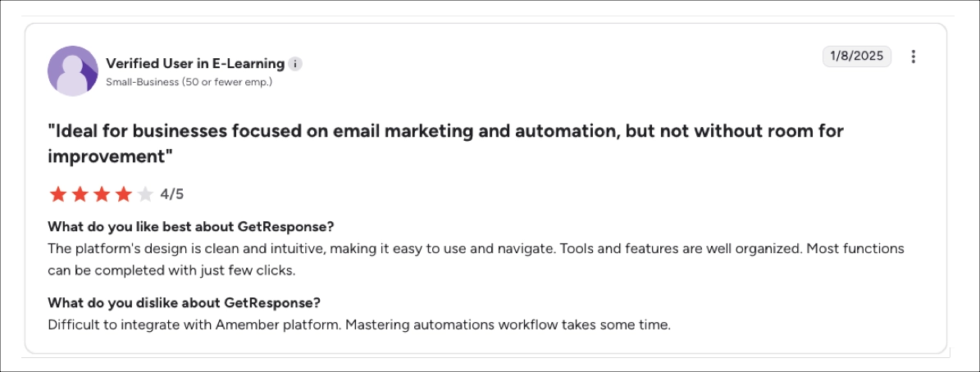Click the 'What do you dislike' heading
The width and height of the screenshot is (980, 372).
point(184,302)
